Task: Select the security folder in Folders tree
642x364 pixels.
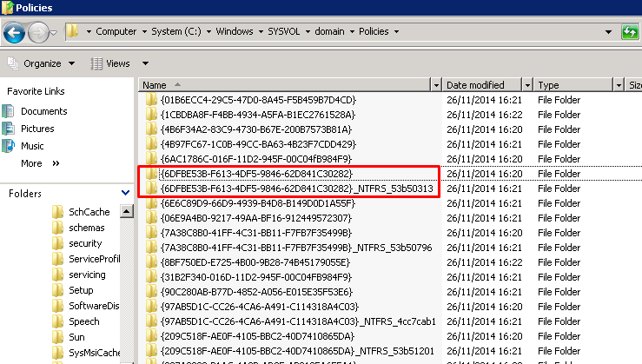Action: coord(84,243)
